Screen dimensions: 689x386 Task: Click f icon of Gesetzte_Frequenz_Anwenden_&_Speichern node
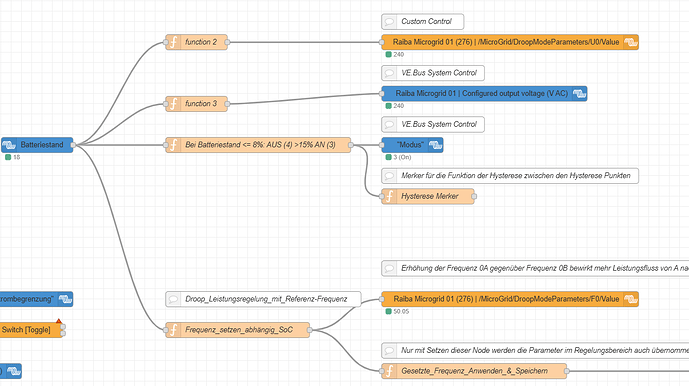[x=389, y=371]
